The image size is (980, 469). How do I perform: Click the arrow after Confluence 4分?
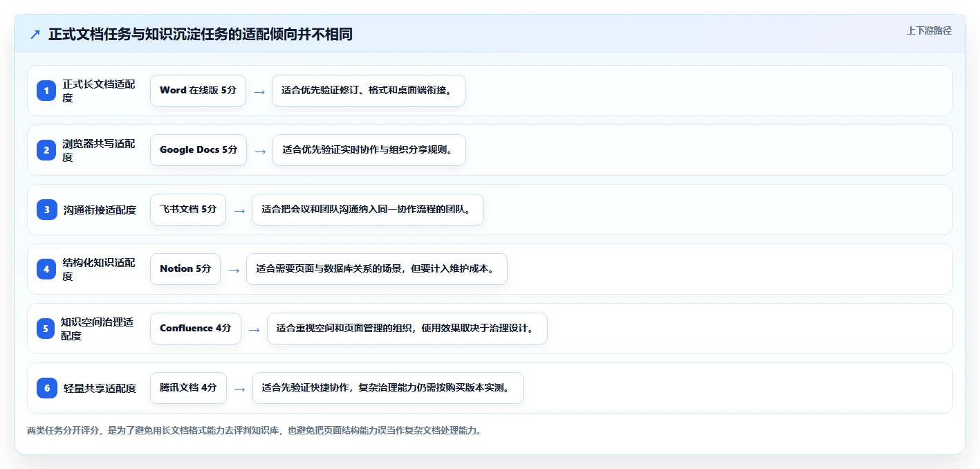click(255, 329)
